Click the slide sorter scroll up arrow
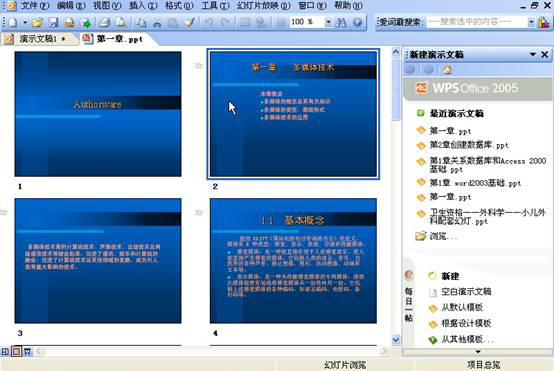Image resolution: width=554 pixels, height=371 pixels. pyautogui.click(x=396, y=52)
